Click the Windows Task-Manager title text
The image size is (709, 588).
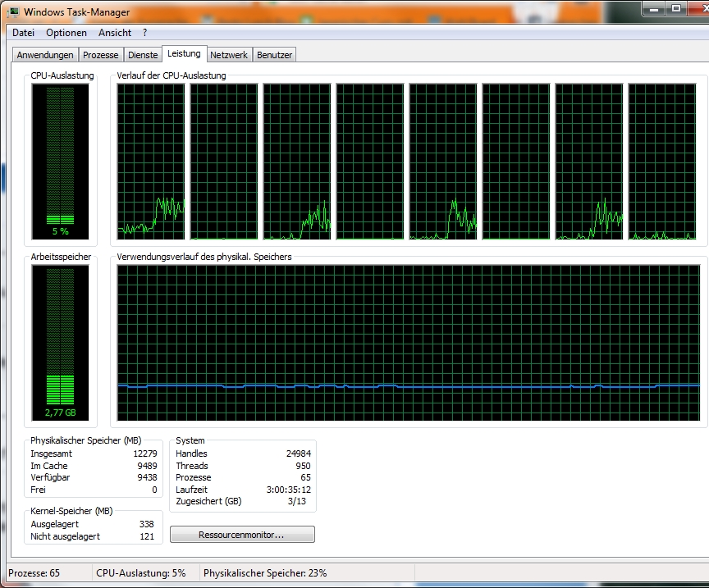pyautogui.click(x=77, y=12)
